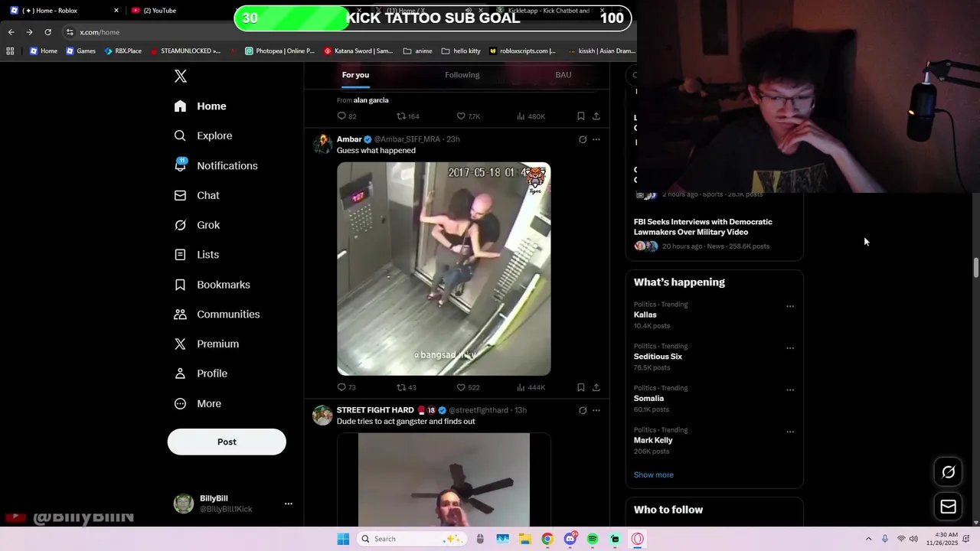Click the Post button
Image resolution: width=980 pixels, height=551 pixels.
(227, 442)
